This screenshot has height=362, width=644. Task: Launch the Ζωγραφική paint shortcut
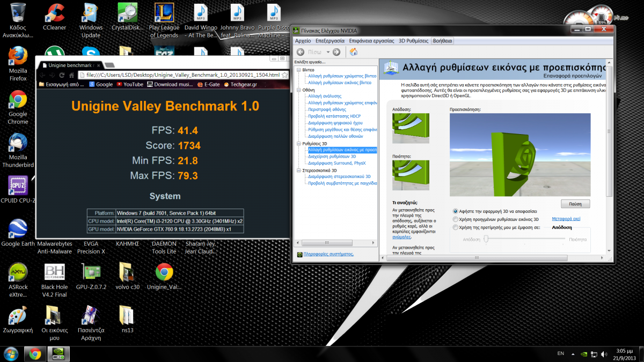[18, 319]
